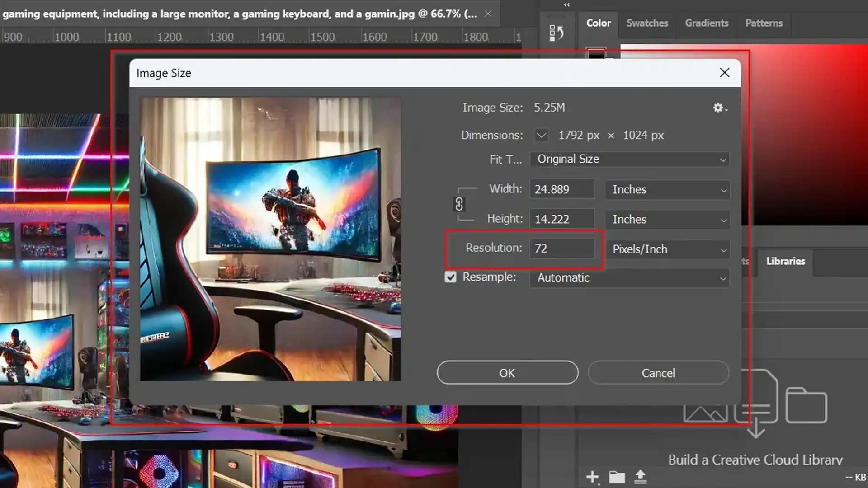
Task: Click the 5.25M image size value
Action: coord(549,108)
